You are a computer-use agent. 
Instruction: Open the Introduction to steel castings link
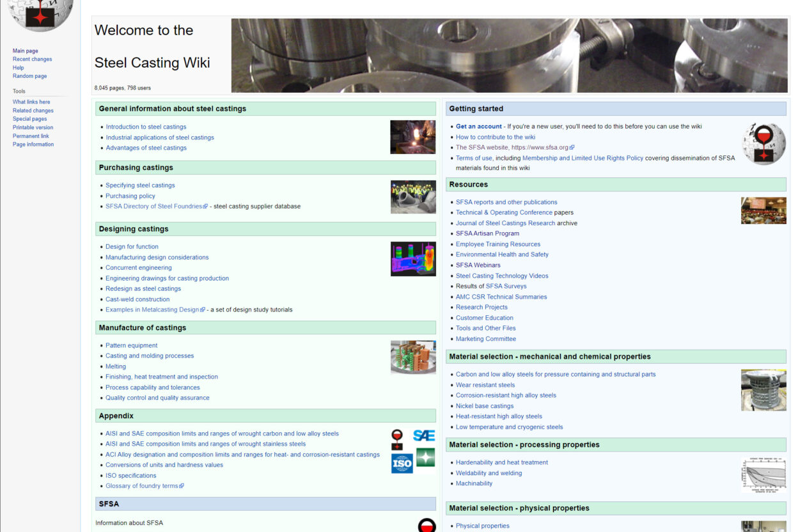point(146,127)
